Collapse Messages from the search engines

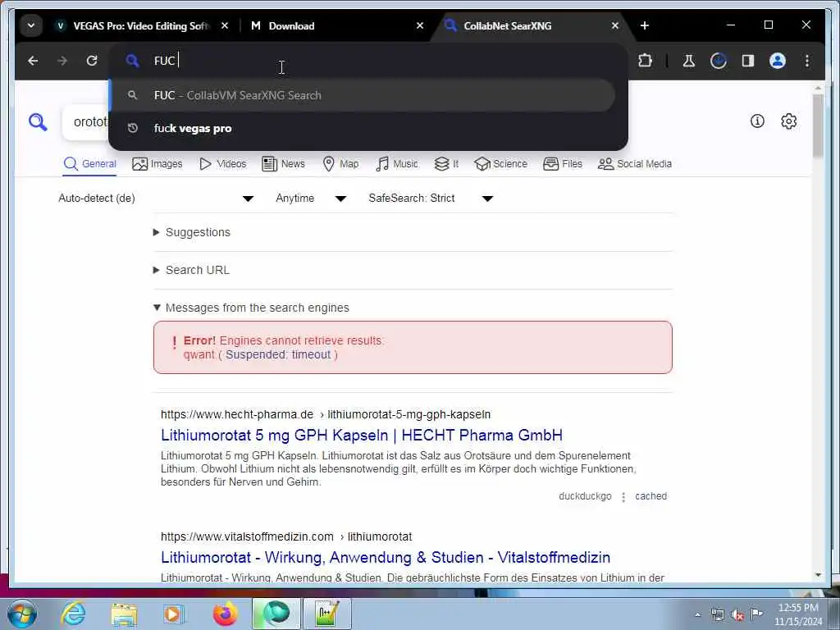point(251,308)
